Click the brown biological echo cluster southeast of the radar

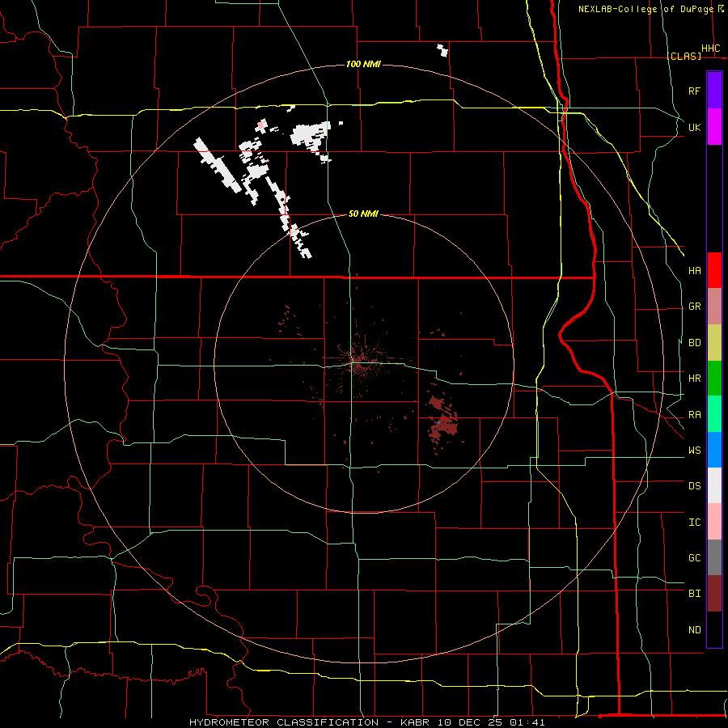point(443,422)
